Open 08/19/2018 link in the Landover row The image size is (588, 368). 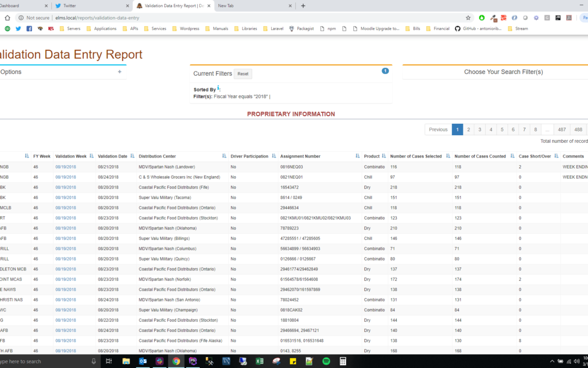tap(66, 167)
